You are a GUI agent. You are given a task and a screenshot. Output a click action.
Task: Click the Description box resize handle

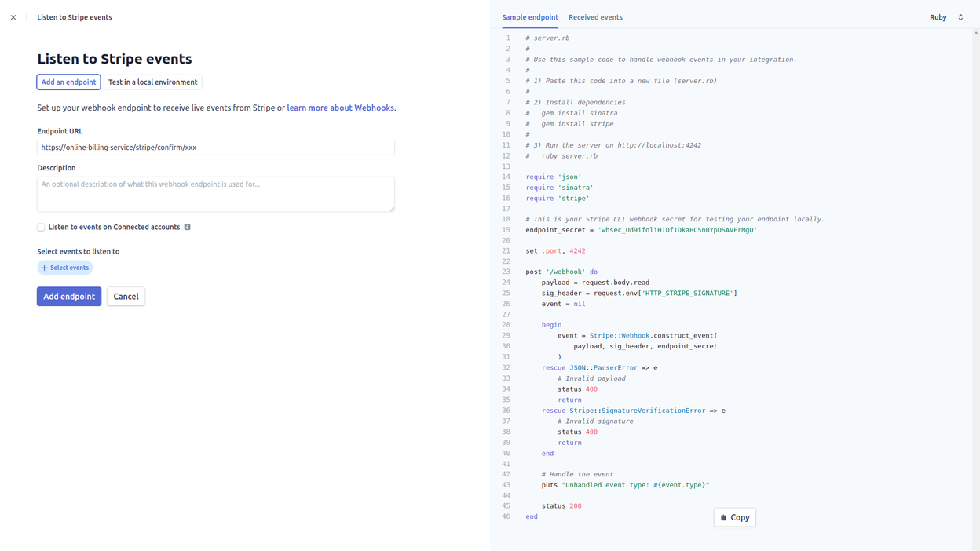[391, 209]
